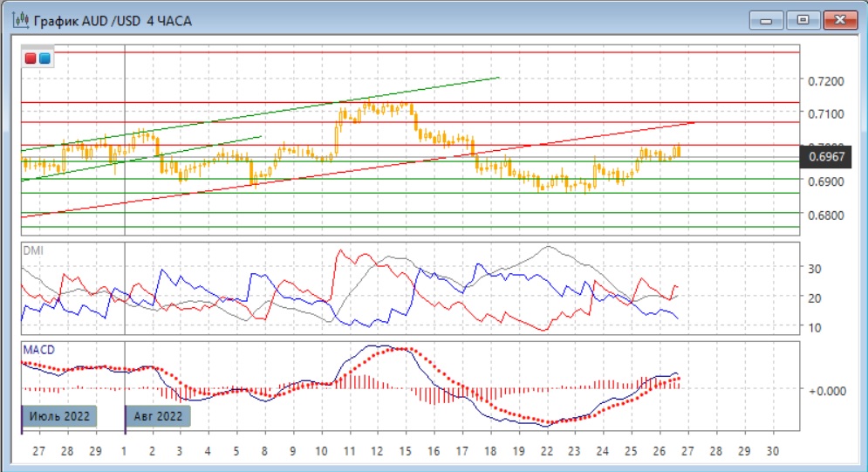Click the 0.7100 price axis label
The height and width of the screenshot is (472, 868).
(x=826, y=114)
